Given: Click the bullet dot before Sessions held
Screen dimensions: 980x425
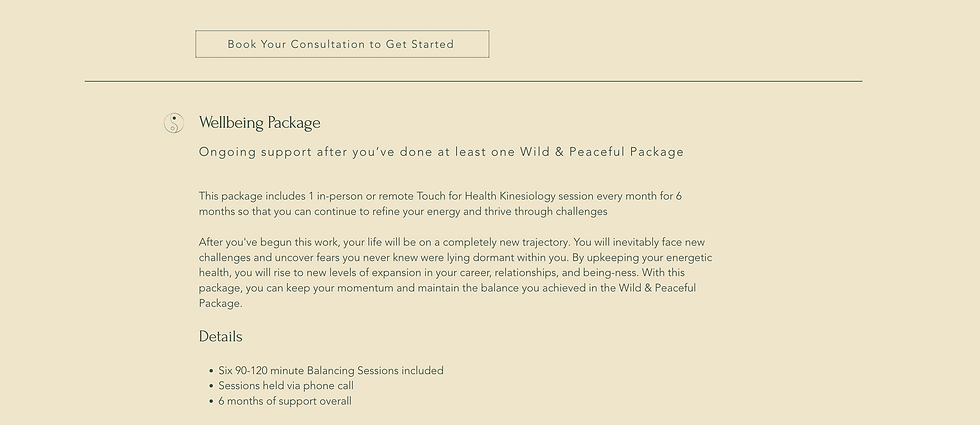Looking at the screenshot, I should (x=211, y=386).
